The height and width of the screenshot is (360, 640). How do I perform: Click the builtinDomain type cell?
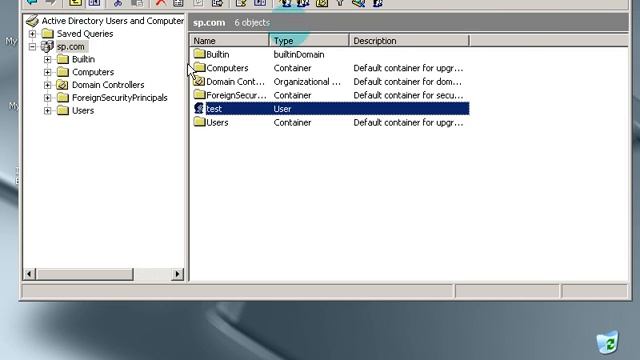click(299, 54)
